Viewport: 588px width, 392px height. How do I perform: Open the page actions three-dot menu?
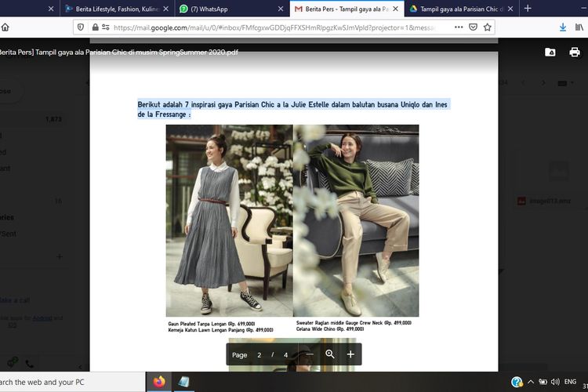coord(452,27)
